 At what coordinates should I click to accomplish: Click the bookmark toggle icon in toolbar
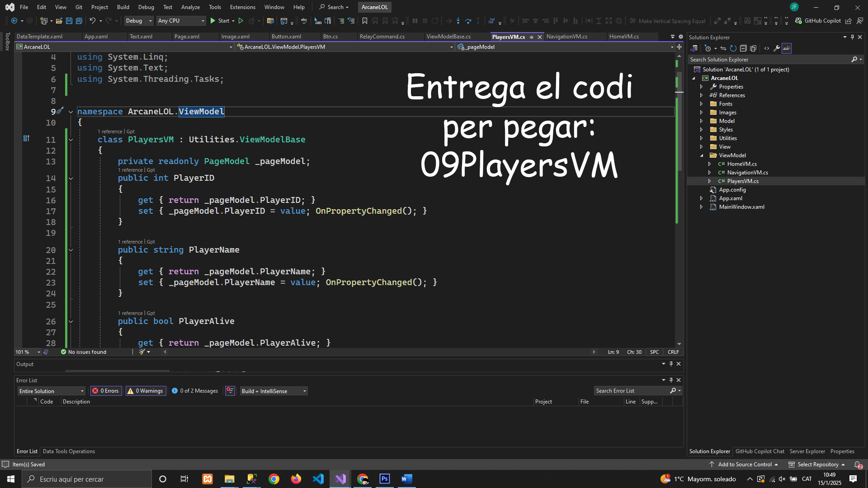pyautogui.click(x=365, y=21)
